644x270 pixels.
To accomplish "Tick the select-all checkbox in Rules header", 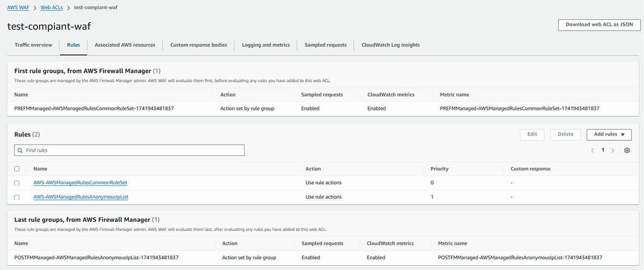I will click(x=17, y=169).
